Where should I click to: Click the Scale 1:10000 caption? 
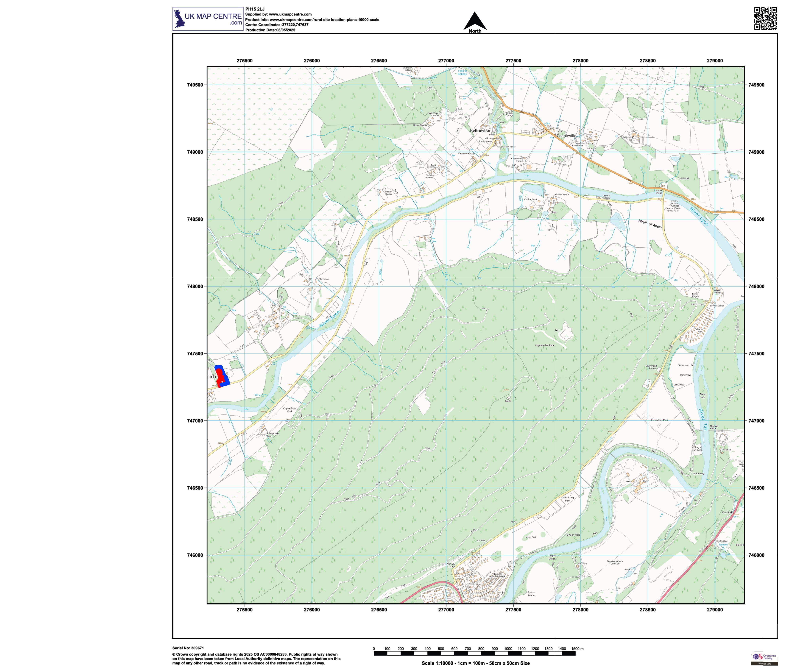tap(475, 663)
